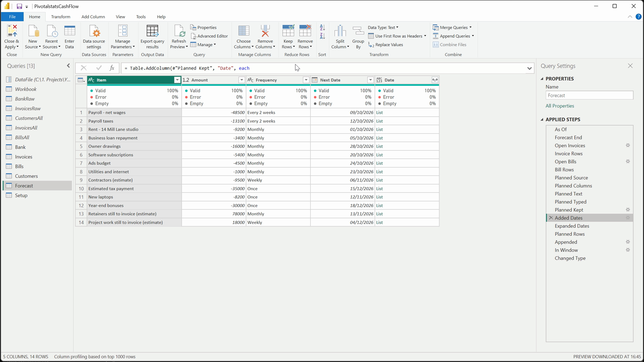This screenshot has height=362, width=644.
Task: Open the Merge Queries dropdown
Action: pos(452,27)
